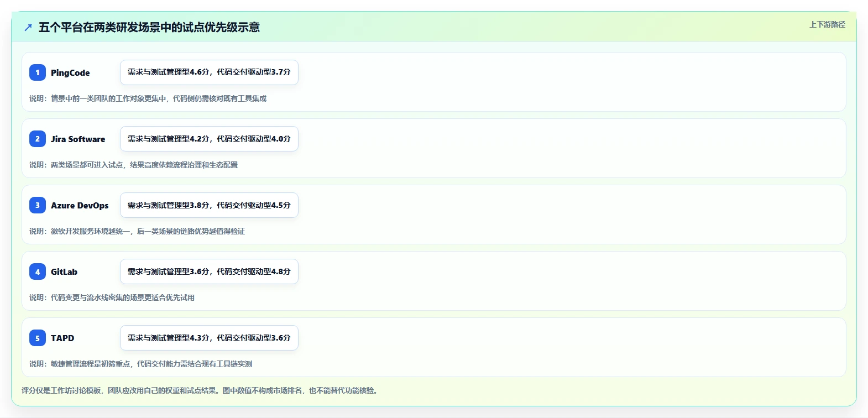Select the PingCode platform name
Screen dimensions: 868x418
pos(70,72)
